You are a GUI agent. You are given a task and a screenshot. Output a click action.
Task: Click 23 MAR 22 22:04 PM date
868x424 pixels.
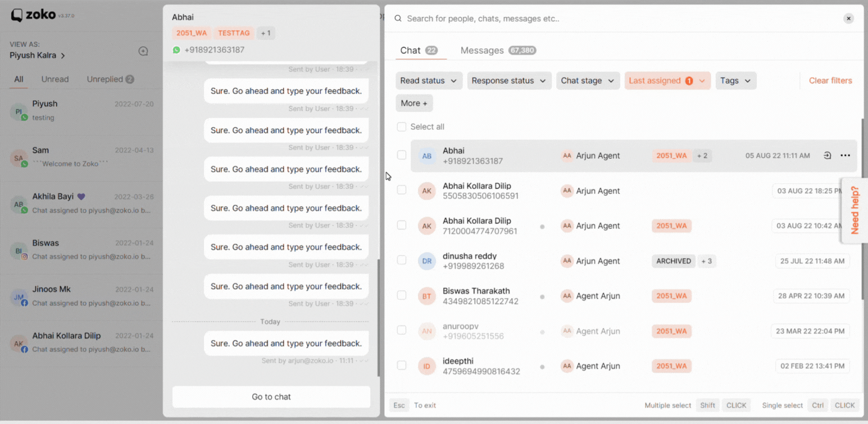(810, 331)
